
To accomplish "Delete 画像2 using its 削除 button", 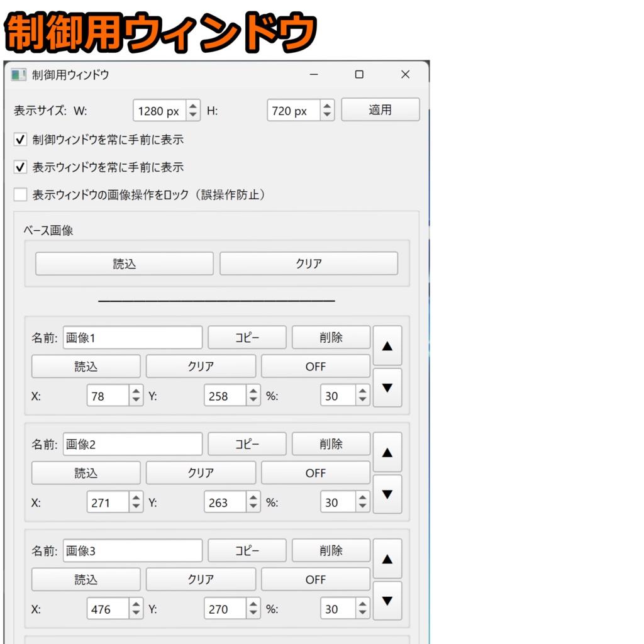I will coord(331,444).
